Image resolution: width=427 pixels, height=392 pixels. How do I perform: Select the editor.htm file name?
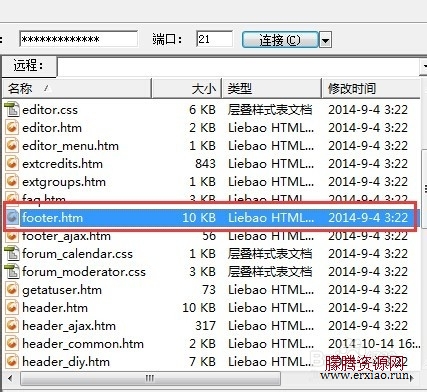(52, 128)
